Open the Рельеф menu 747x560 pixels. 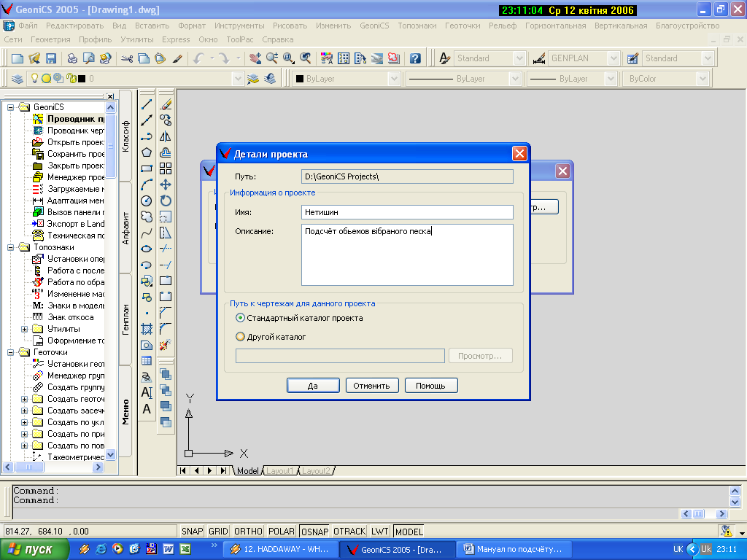pos(503,26)
